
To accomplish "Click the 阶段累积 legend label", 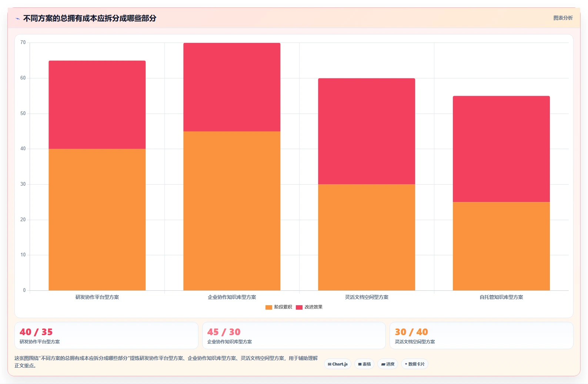I will pos(283,307).
